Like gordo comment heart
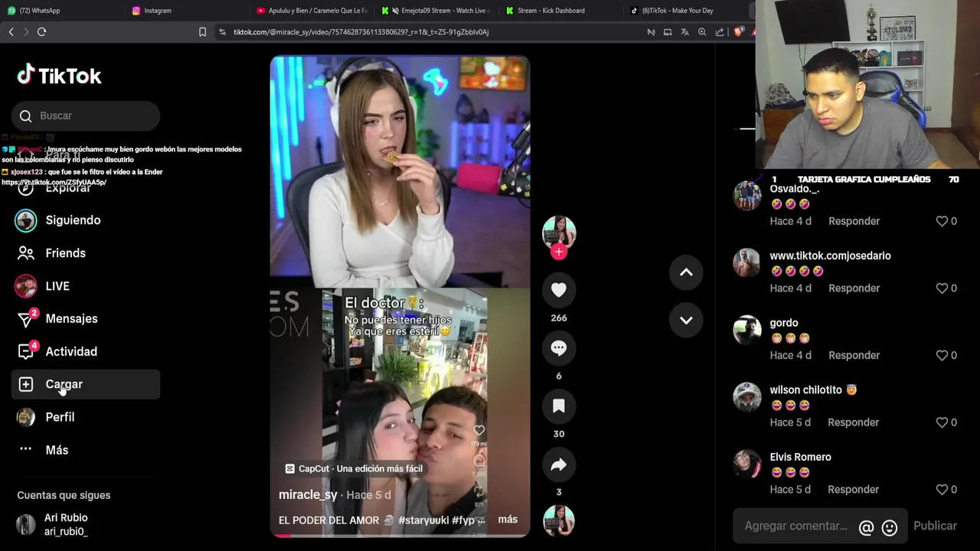The image size is (980, 551). point(942,355)
